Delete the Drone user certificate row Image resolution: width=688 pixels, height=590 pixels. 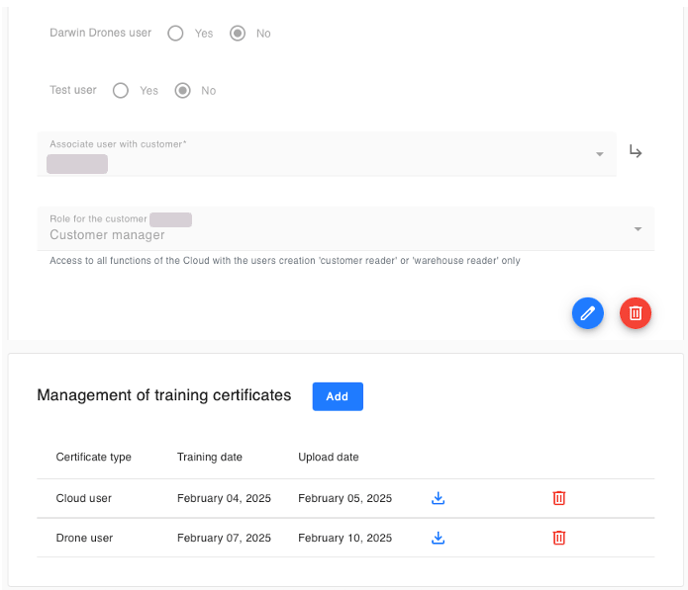(559, 538)
